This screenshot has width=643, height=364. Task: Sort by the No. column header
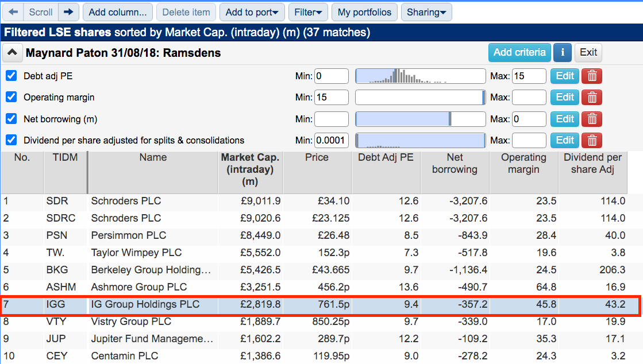pyautogui.click(x=22, y=172)
